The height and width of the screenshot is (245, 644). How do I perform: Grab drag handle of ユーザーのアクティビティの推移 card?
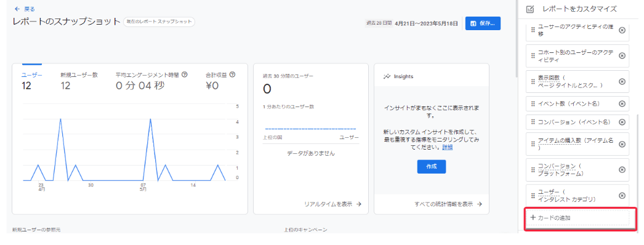coord(533,30)
